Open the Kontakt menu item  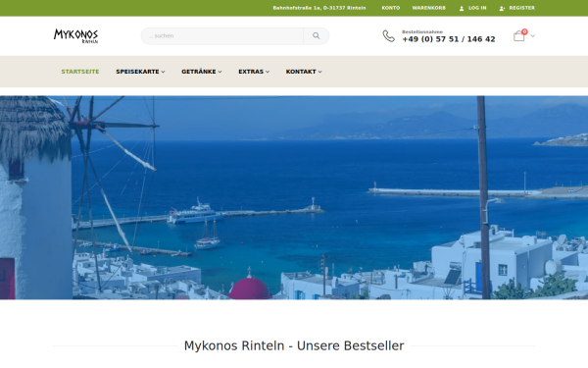click(x=301, y=72)
